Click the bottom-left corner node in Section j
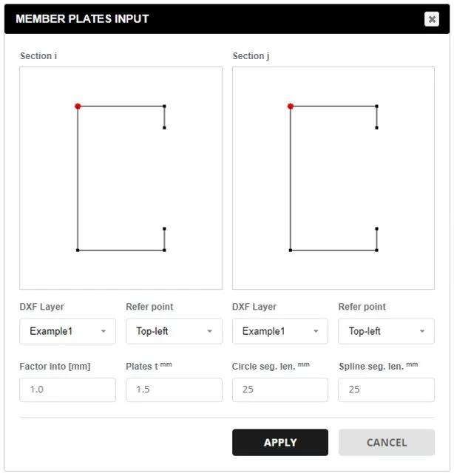The width and height of the screenshot is (454, 476). (291, 250)
